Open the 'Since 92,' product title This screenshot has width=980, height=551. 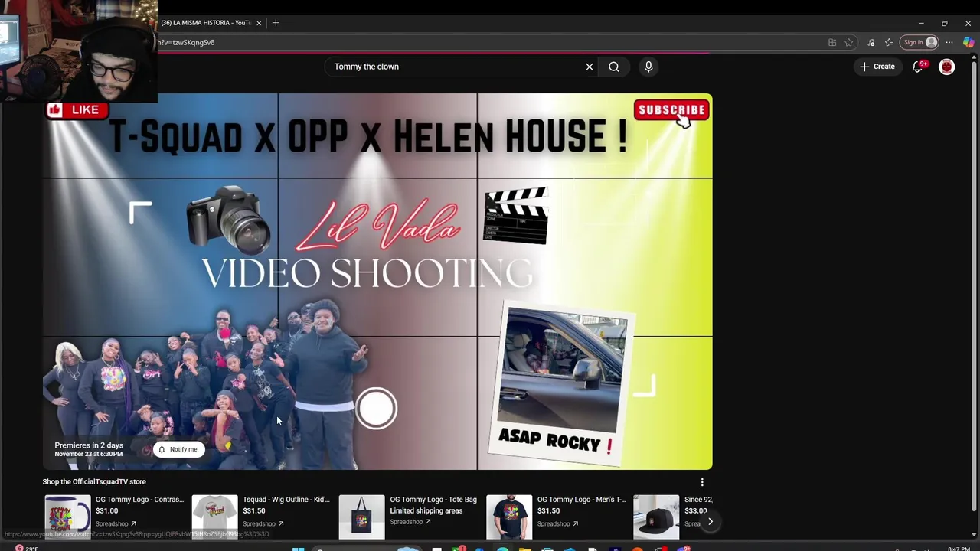[x=698, y=500]
